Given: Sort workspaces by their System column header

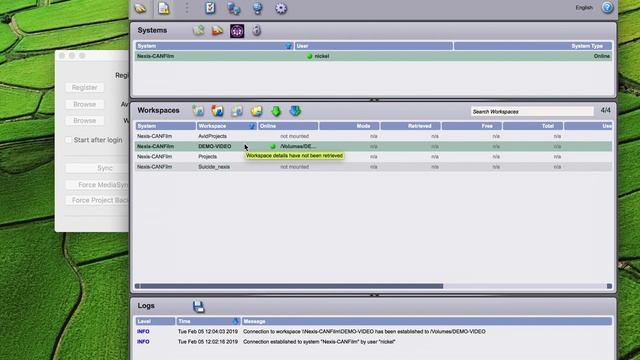Looking at the screenshot, I should point(166,126).
